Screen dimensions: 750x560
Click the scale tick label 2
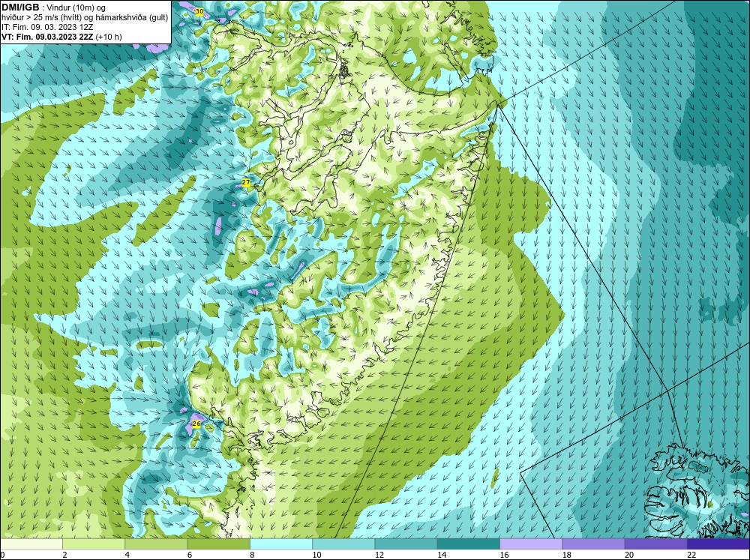point(64,555)
